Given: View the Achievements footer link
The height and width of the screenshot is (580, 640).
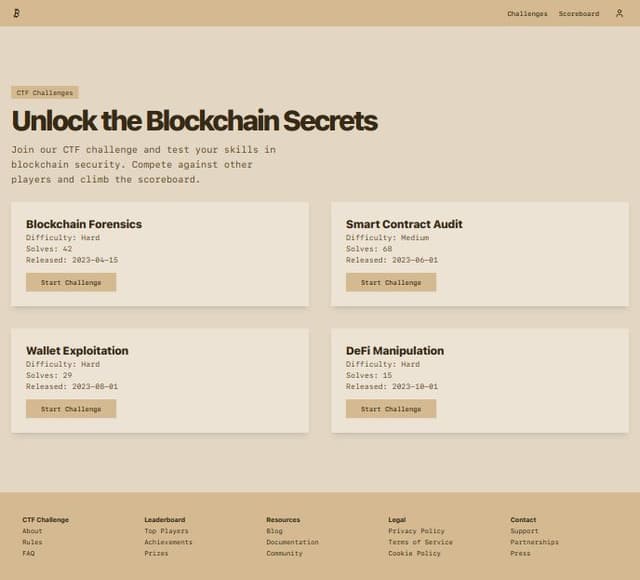Looking at the screenshot, I should 168,542.
